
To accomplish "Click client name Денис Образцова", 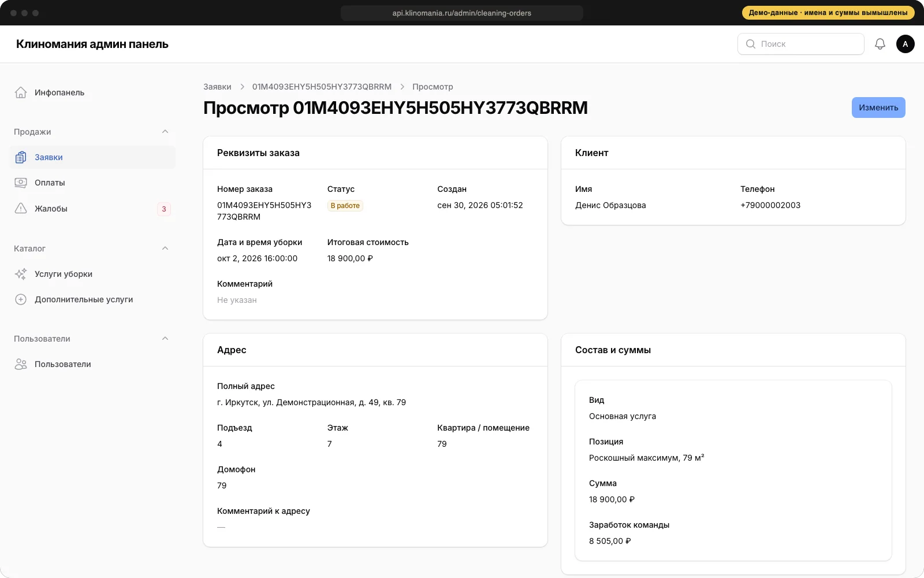I will coord(610,205).
